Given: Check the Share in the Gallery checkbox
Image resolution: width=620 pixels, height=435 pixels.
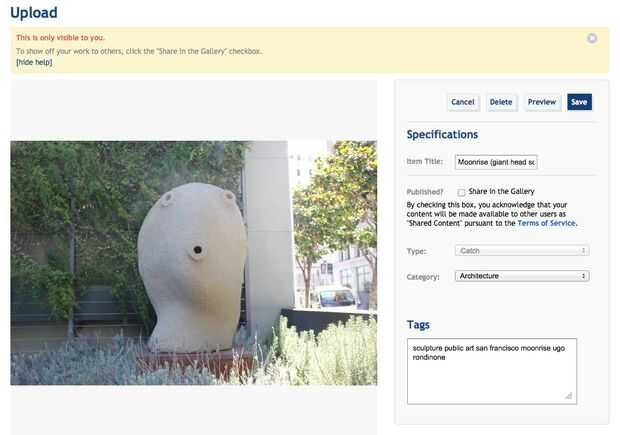Looking at the screenshot, I should [x=461, y=193].
